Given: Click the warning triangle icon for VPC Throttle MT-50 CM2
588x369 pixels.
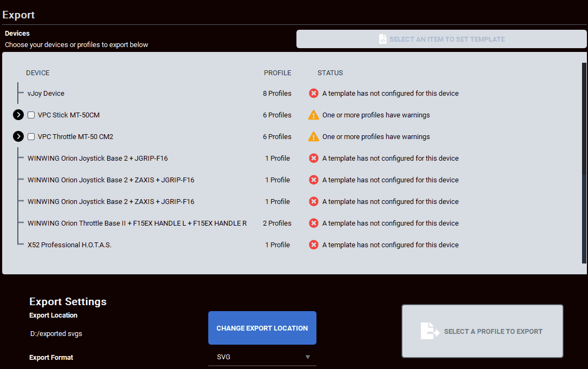Looking at the screenshot, I should (x=314, y=136).
